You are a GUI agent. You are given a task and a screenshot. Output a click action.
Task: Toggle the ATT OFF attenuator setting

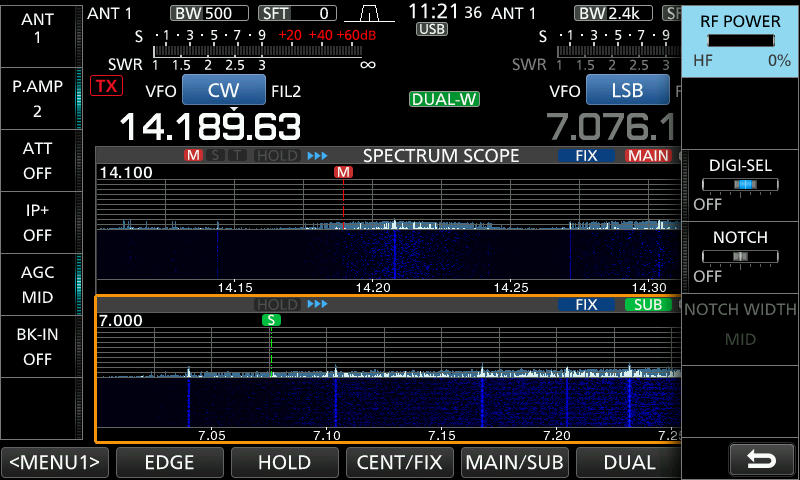click(37, 160)
